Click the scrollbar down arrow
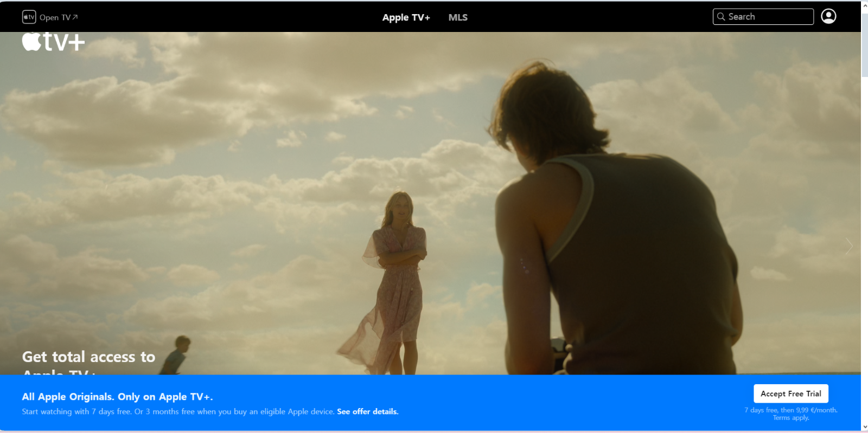 [x=864, y=427]
